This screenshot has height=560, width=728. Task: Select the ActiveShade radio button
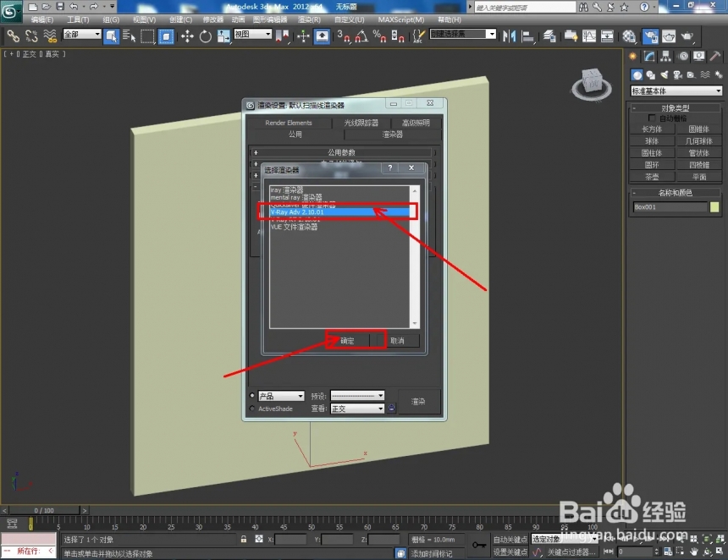252,409
